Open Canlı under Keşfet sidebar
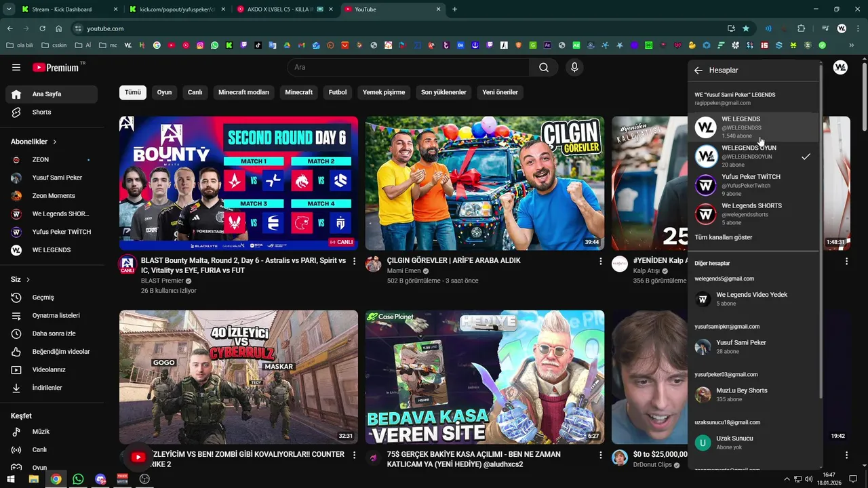The height and width of the screenshot is (488, 868). click(x=52, y=450)
